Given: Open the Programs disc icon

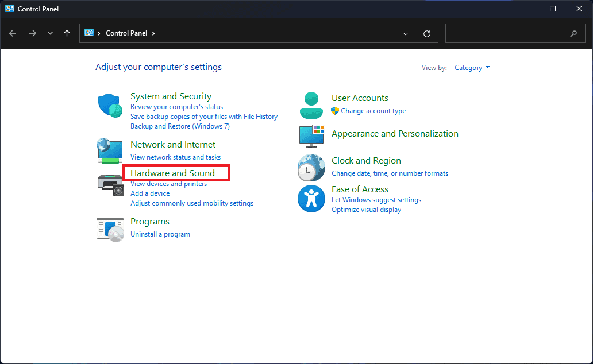Looking at the screenshot, I should coord(110,229).
